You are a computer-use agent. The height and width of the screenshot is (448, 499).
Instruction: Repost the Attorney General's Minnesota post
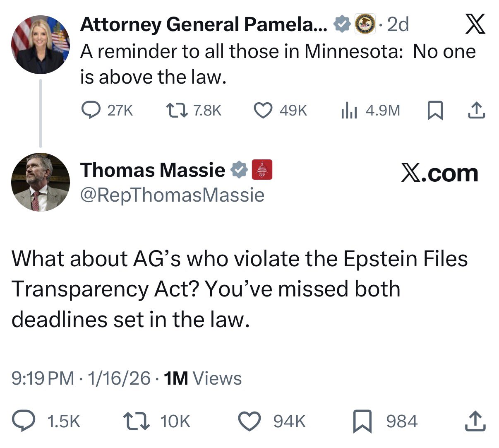(x=177, y=110)
